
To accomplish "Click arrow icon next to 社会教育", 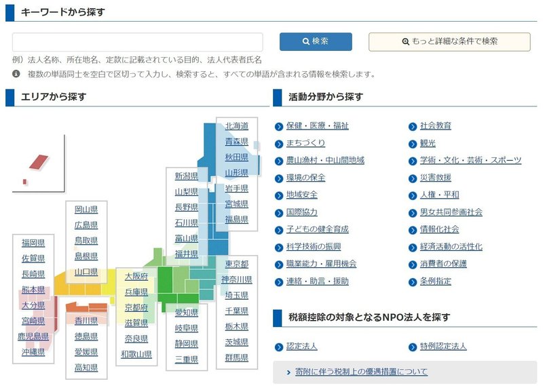I will click(x=413, y=127).
